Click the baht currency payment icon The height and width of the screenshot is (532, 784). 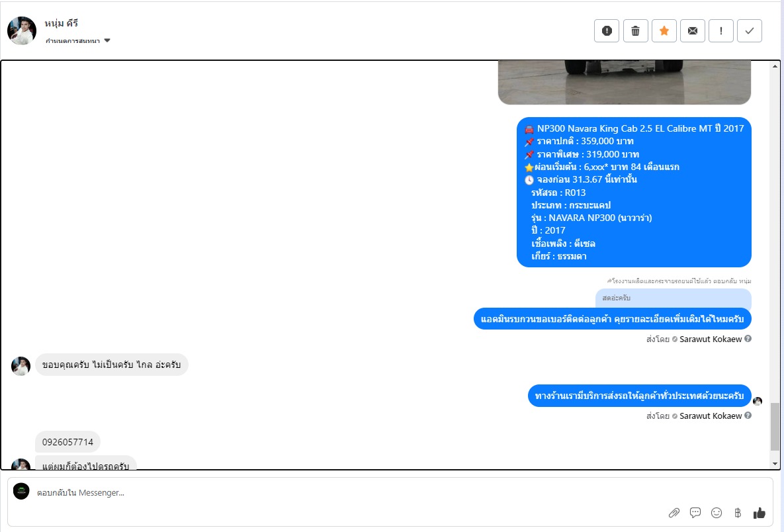[738, 513]
